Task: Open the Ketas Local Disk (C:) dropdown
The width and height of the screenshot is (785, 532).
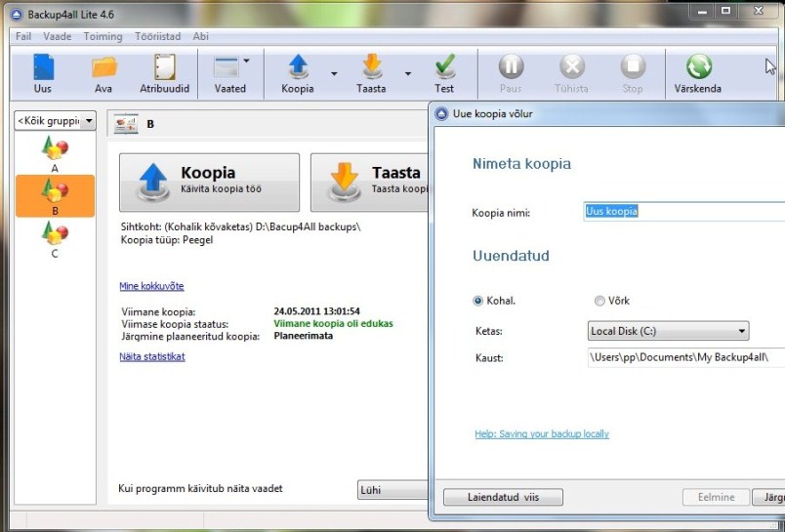Action: [x=669, y=331]
